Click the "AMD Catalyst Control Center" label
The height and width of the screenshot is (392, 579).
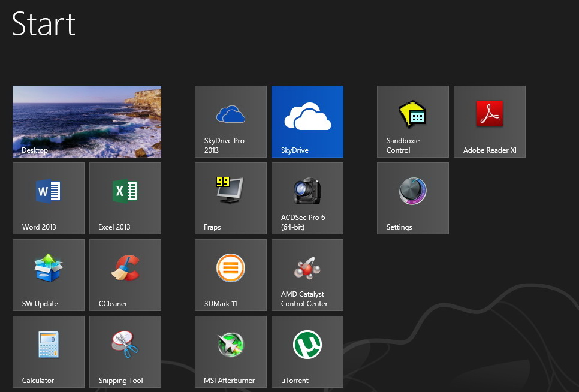click(304, 299)
